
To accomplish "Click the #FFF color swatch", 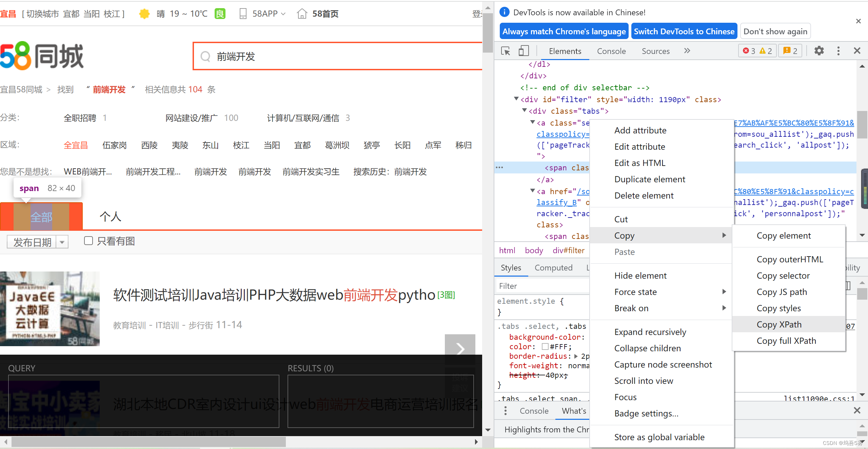I will tap(545, 347).
